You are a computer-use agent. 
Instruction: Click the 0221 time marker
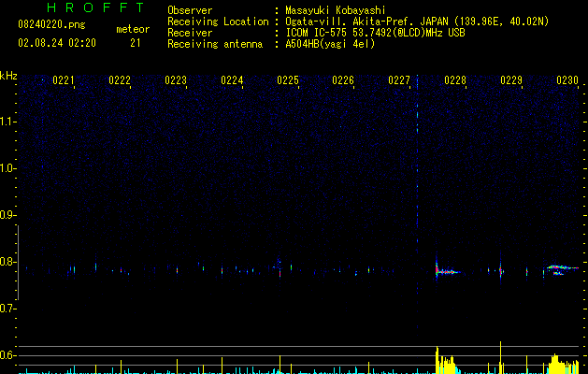(x=64, y=80)
